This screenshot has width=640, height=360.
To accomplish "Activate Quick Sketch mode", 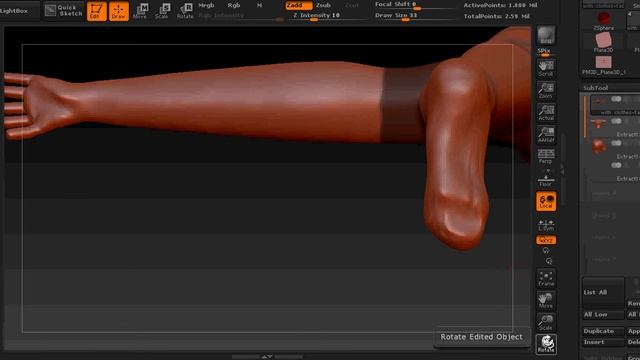I will (x=64, y=11).
